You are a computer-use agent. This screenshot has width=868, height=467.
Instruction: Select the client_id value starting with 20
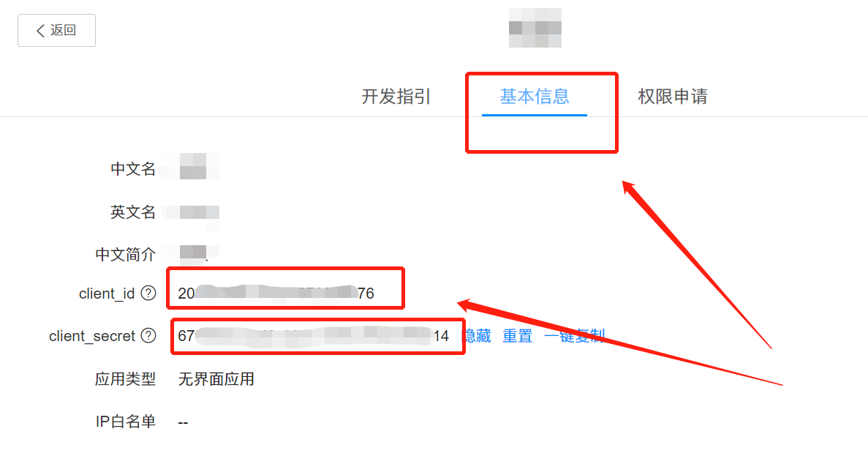[276, 293]
